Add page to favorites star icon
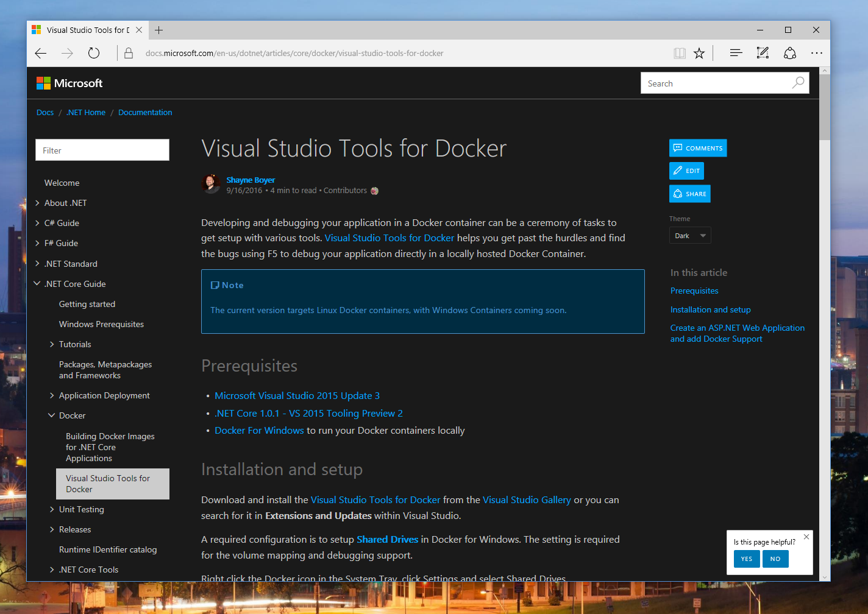Image resolution: width=868 pixels, height=614 pixels. pyautogui.click(x=699, y=54)
